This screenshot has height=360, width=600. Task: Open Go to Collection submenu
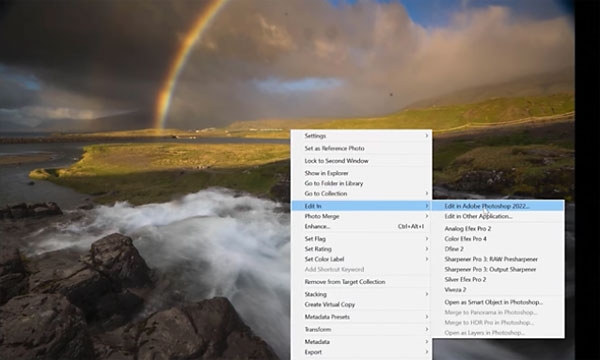tap(361, 194)
